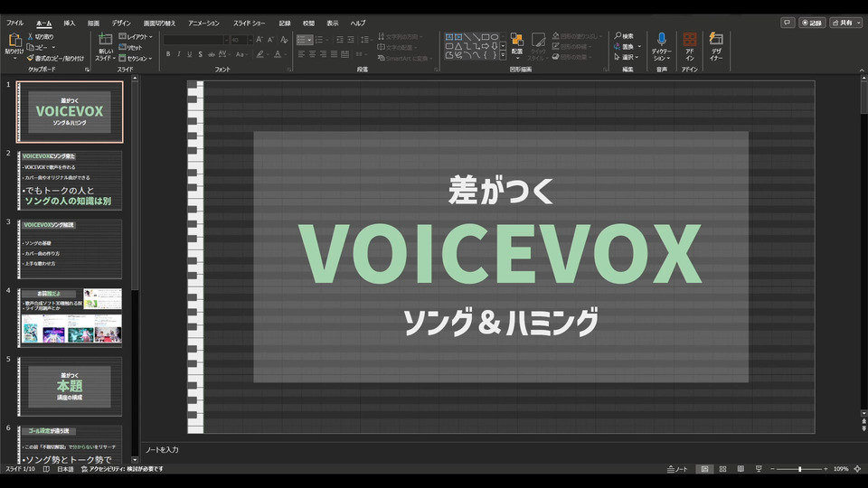Click the zoom in plus button
Viewport: 868px width, 488px height.
826,469
